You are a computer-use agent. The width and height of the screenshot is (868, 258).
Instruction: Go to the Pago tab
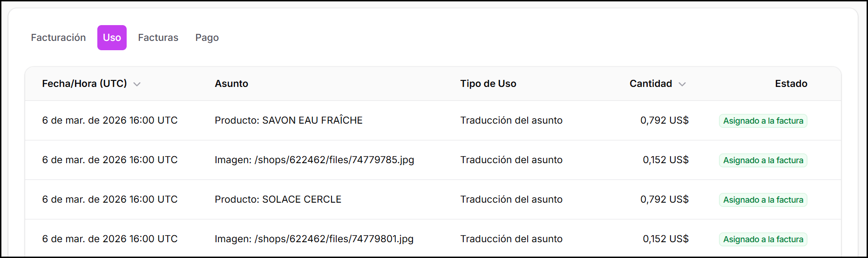207,38
